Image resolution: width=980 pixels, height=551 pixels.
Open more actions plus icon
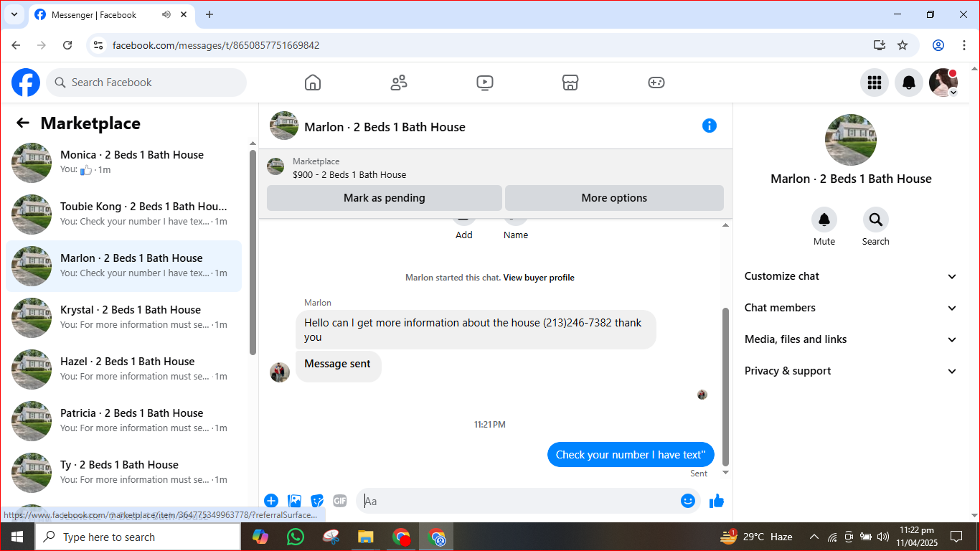tap(271, 501)
